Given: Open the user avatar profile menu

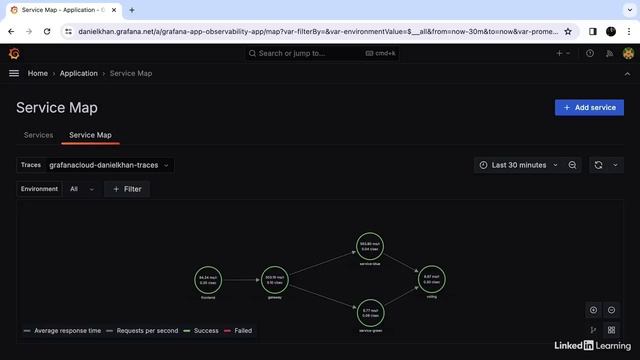Looking at the screenshot, I should click(x=629, y=53).
